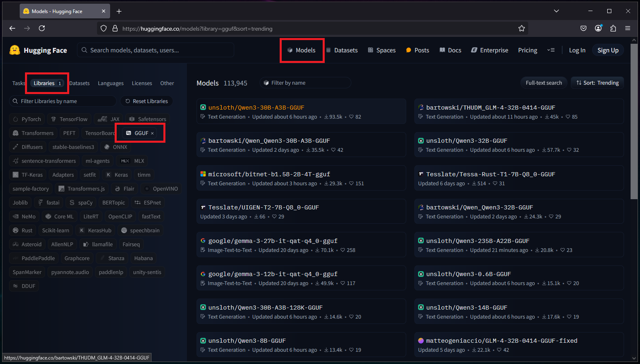
Task: Bookmark this page with the star icon
Action: click(521, 28)
